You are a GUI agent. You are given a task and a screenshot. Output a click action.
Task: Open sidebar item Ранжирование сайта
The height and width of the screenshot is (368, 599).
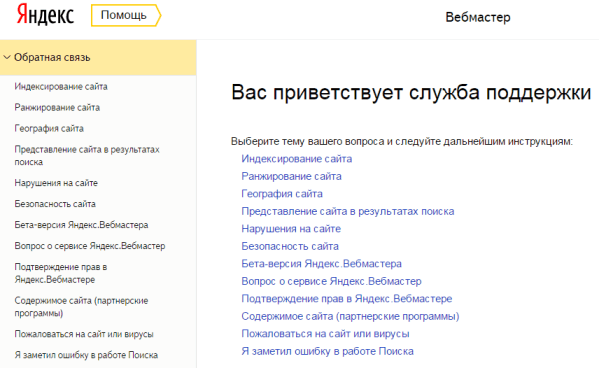click(57, 108)
